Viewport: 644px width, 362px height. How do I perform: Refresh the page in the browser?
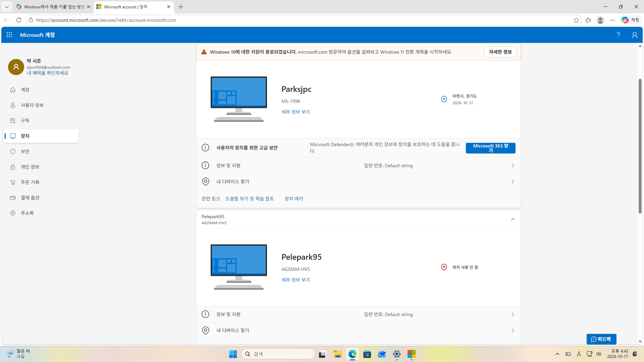[19, 20]
